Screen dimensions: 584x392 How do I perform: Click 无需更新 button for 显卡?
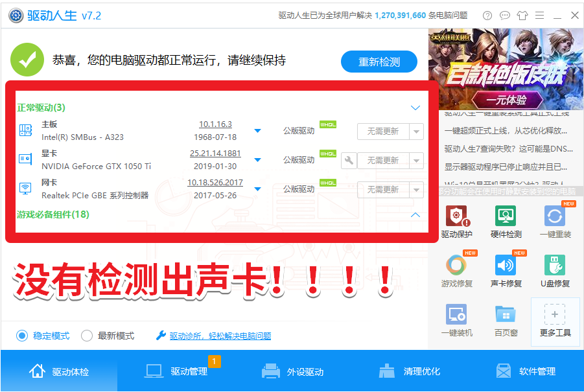click(383, 161)
